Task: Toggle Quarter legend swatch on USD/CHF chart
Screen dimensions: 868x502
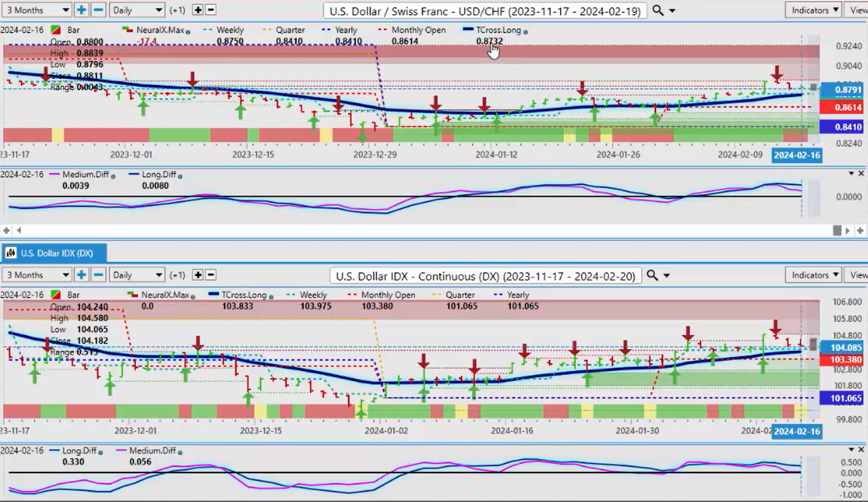Action: [x=267, y=29]
